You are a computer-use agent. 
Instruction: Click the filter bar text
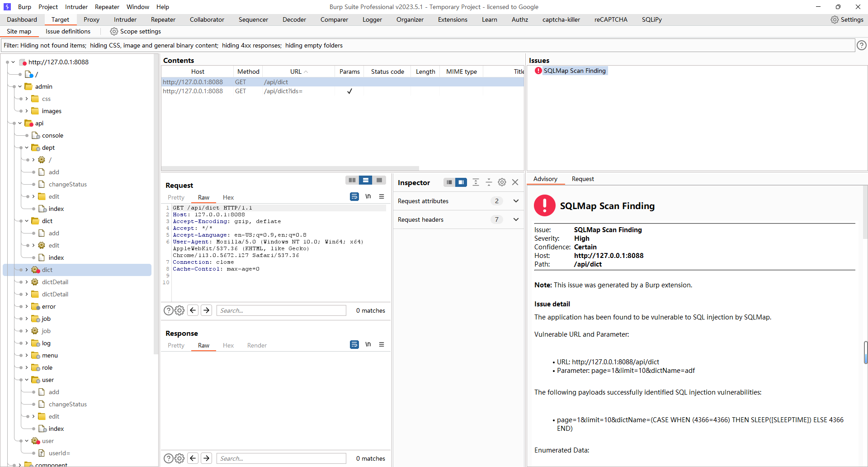(173, 45)
